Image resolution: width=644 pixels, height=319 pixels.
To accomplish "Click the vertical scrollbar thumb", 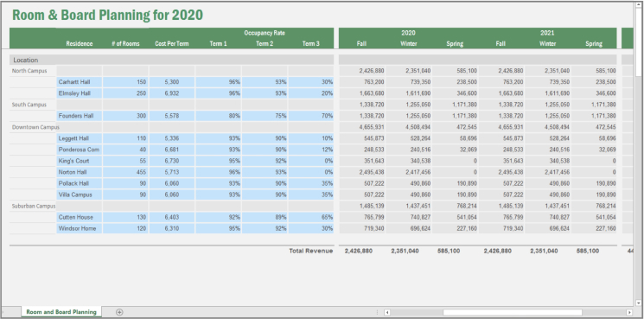I will click(638, 41).
